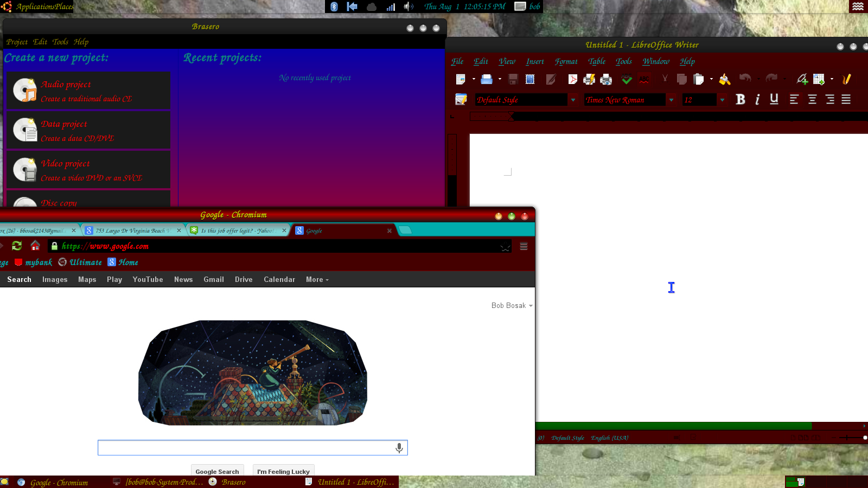
Task: Open the paragraph style dropdown arrow
Action: [x=573, y=100]
